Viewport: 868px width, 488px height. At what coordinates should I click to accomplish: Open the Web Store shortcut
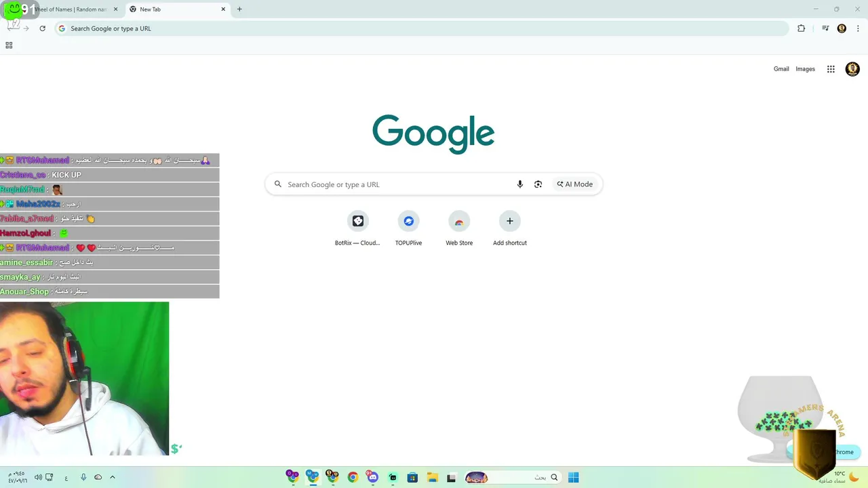click(x=459, y=228)
